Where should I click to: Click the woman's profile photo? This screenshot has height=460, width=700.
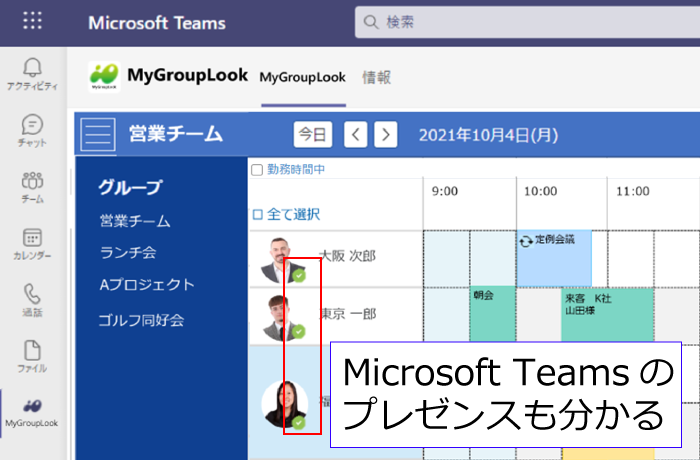(x=285, y=404)
